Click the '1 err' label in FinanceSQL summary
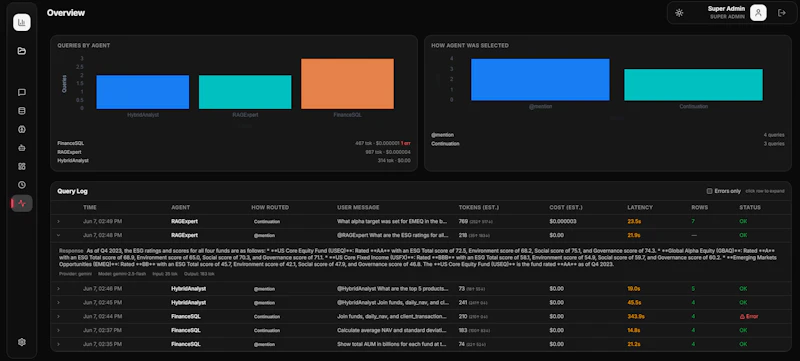Viewport: 800px width, 361px height. pyautogui.click(x=406, y=143)
